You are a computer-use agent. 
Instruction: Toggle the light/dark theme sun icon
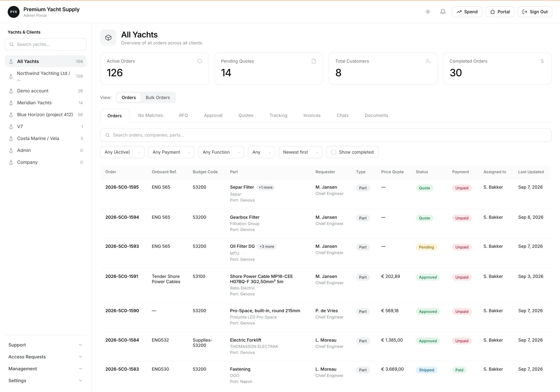(428, 12)
